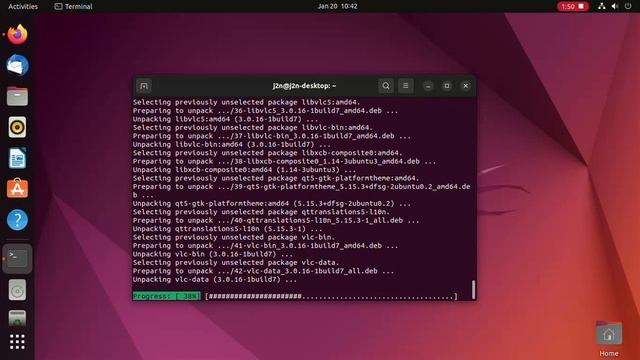
Task: Click the terminal search icon
Action: tap(386, 86)
